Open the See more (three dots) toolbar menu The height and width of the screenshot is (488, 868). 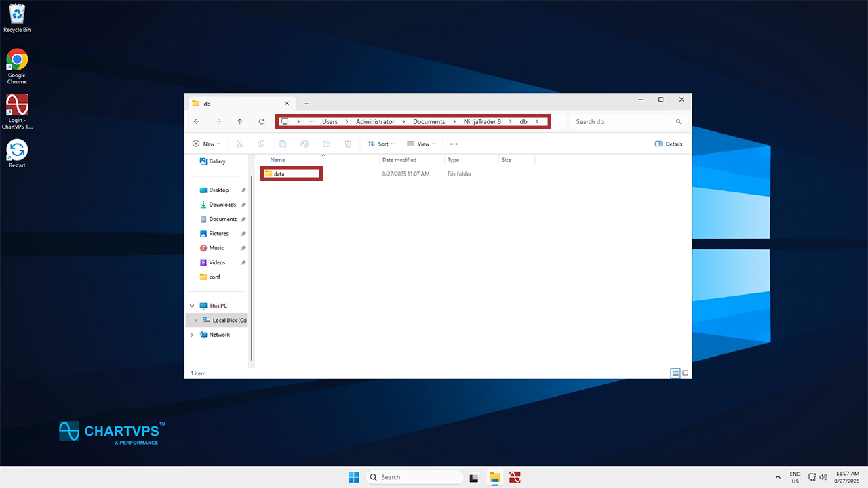[x=454, y=144]
